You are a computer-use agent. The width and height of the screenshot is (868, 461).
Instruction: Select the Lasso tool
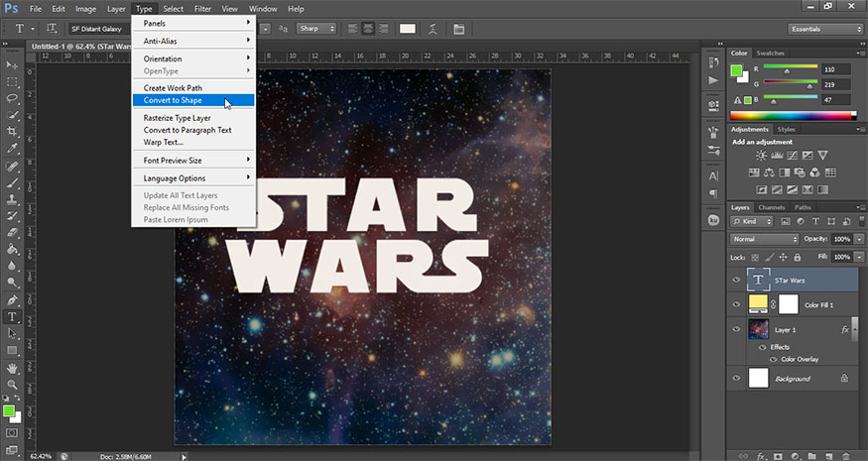(12, 98)
